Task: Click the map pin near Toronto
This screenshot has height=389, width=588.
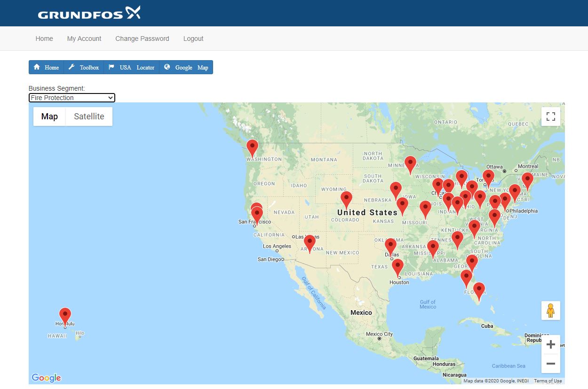Action: tap(488, 179)
